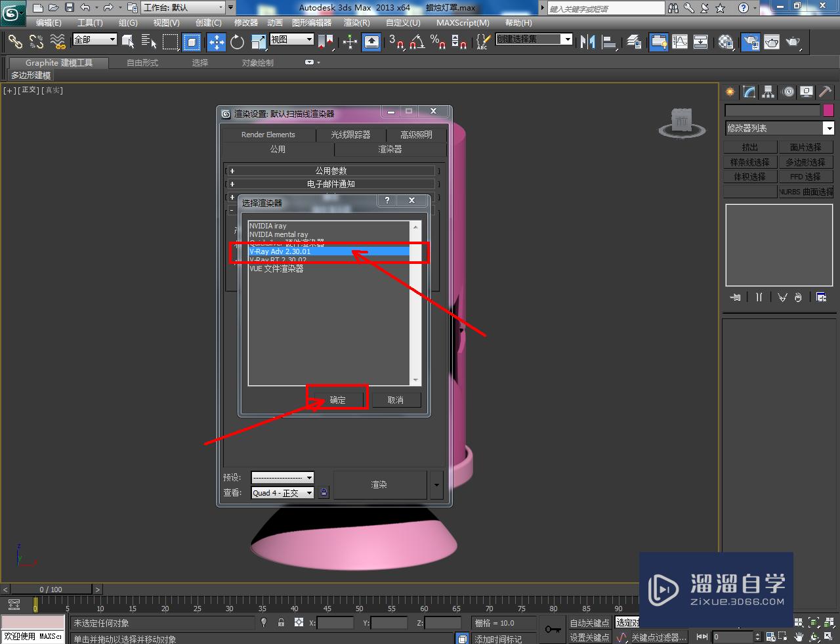Activate the Select and Scale tool
Image resolution: width=840 pixels, height=644 pixels.
click(258, 42)
